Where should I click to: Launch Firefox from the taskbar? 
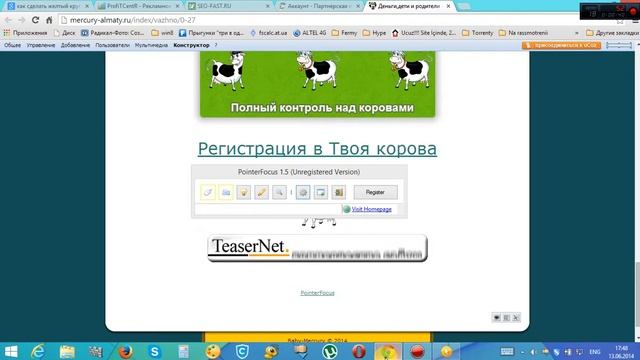(x=125, y=351)
